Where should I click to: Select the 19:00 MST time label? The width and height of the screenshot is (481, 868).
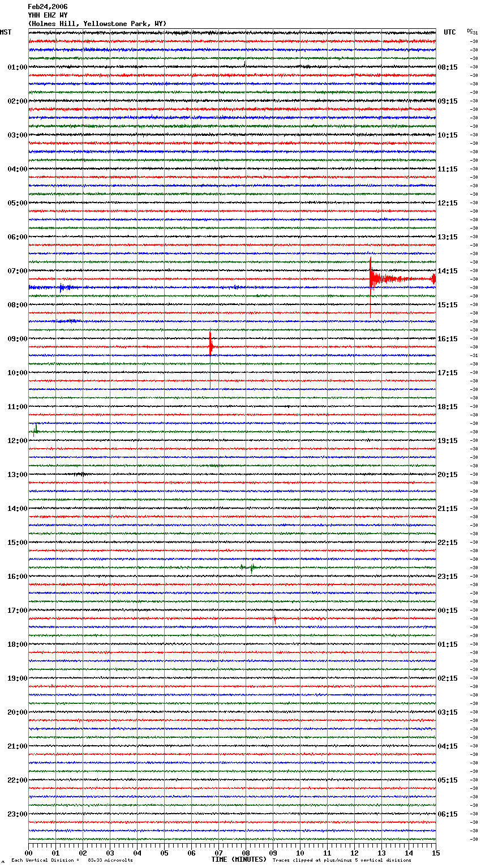click(x=17, y=678)
